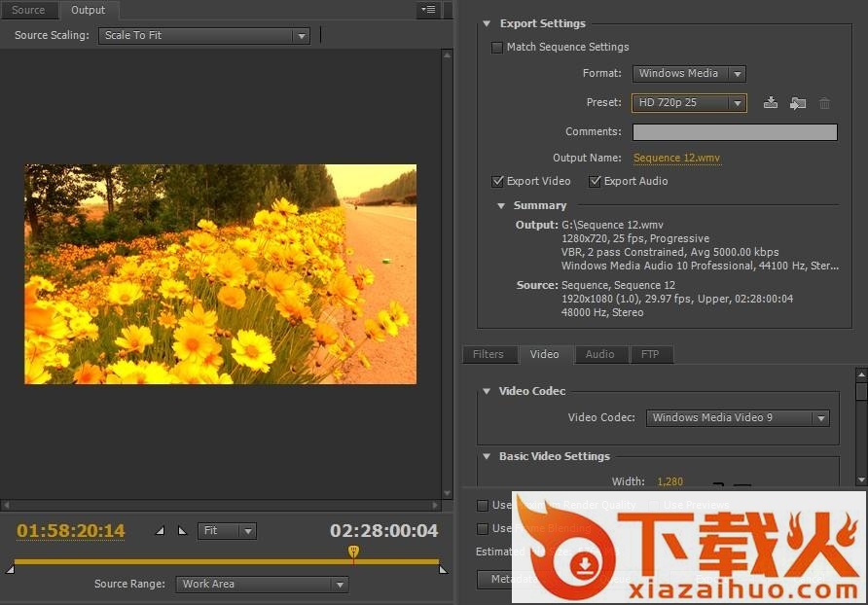Click the Save Preset icon
868x605 pixels.
click(771, 103)
